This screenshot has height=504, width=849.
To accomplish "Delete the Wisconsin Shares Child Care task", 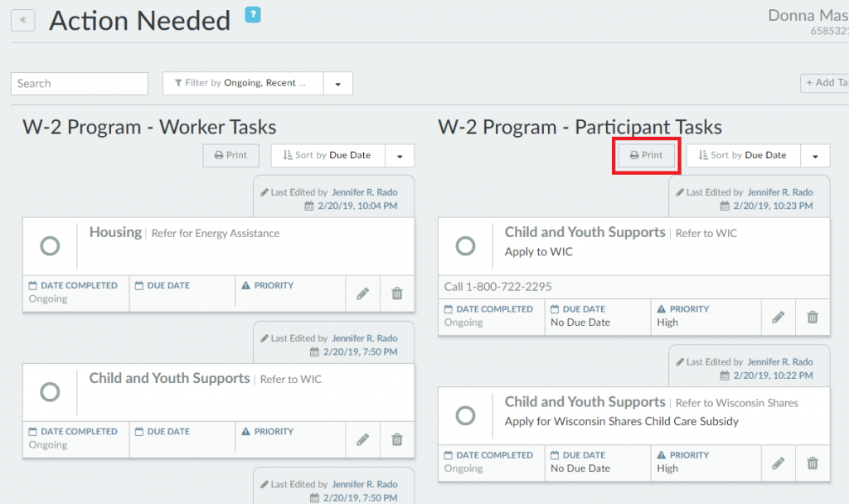I will coord(813,463).
